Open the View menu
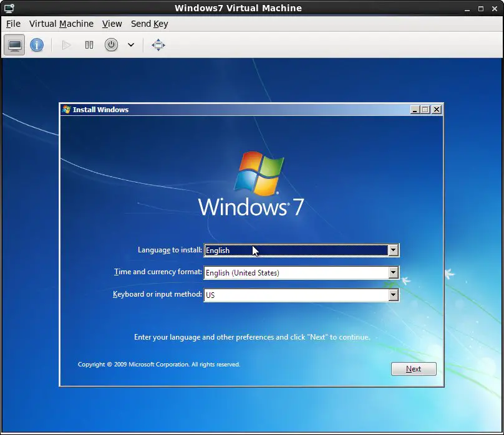Screen dimensions: 504x435 (112, 24)
